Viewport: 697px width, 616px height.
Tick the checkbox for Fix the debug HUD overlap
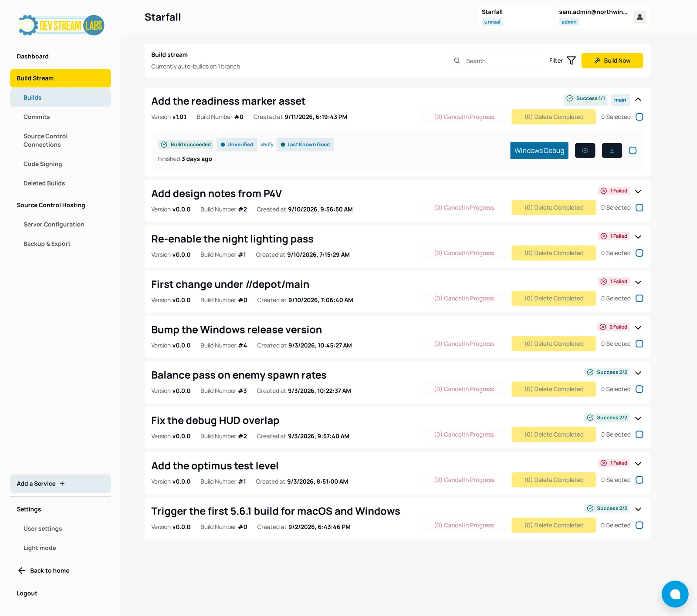tap(639, 434)
